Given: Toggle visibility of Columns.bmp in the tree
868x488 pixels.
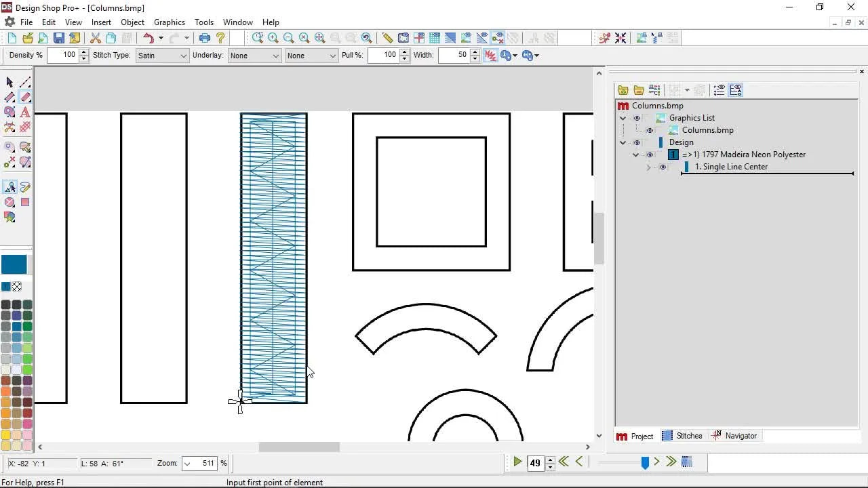Looking at the screenshot, I should [650, 130].
